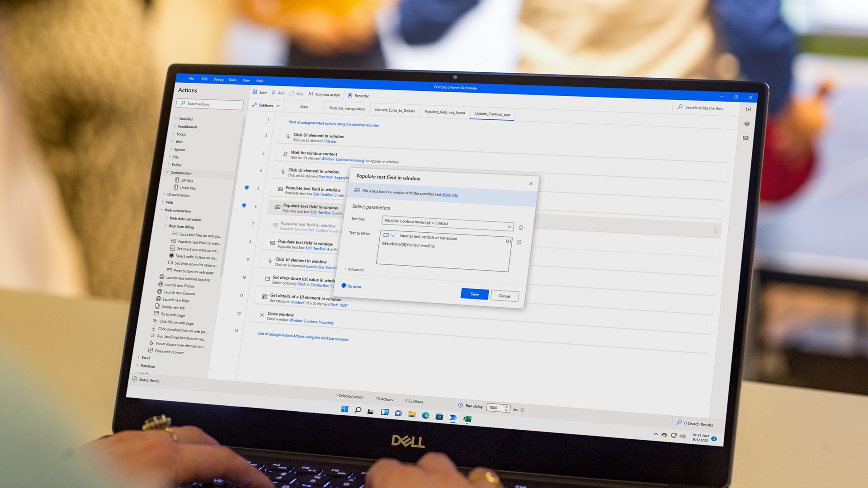
Task: Open UI elements pane layers icon
Action: click(747, 124)
